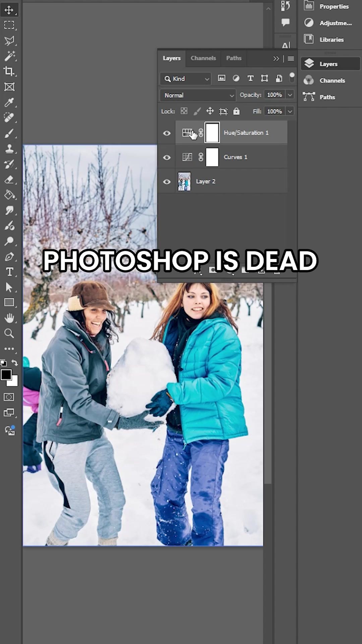Open the Opacity slider dropdown arrow
The width and height of the screenshot is (362, 644).
pyautogui.click(x=290, y=95)
